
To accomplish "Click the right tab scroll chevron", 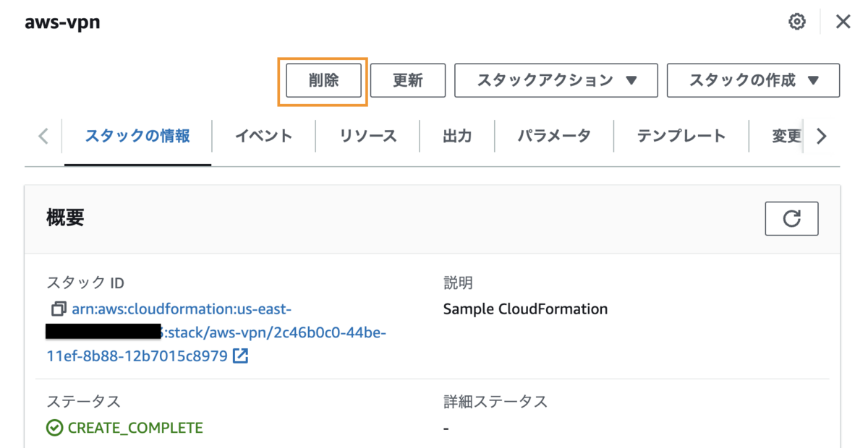I will pyautogui.click(x=821, y=136).
